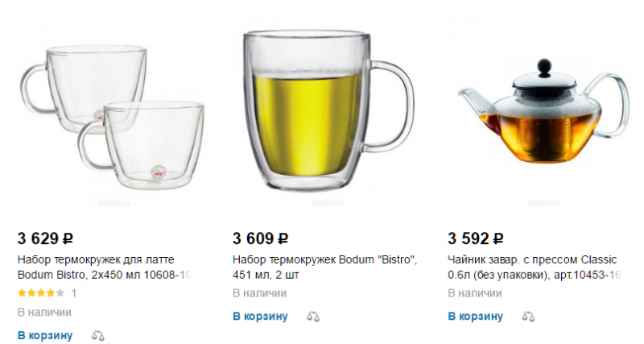Click the 3 592 ₽ price
This screenshot has height=344, width=644.
coord(476,238)
